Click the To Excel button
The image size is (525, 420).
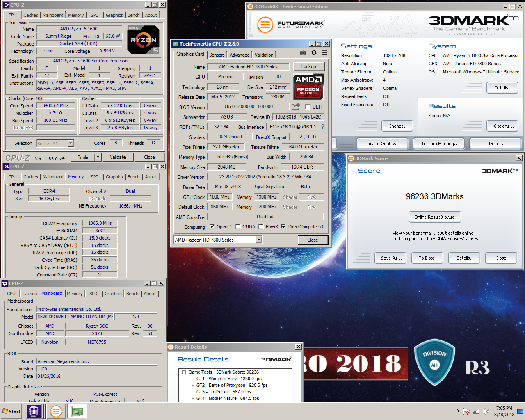point(427,258)
